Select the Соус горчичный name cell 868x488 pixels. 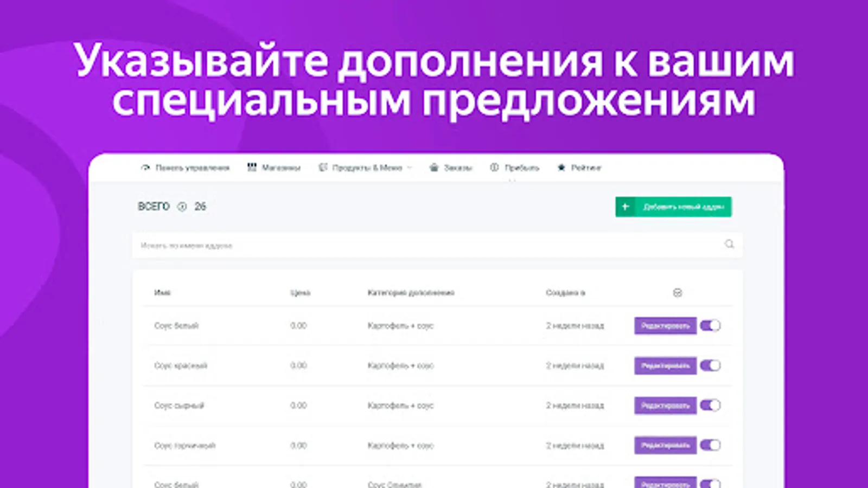(x=185, y=446)
